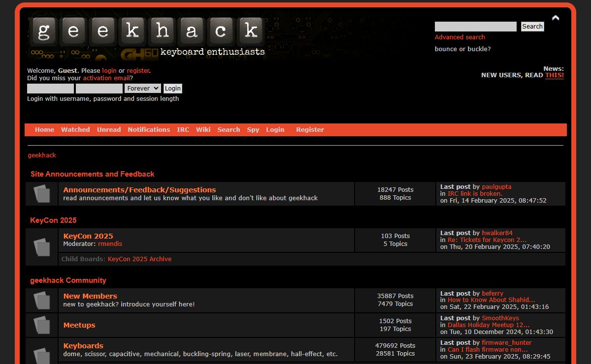Focus the password input field
The height and width of the screenshot is (364, 591).
[99, 89]
